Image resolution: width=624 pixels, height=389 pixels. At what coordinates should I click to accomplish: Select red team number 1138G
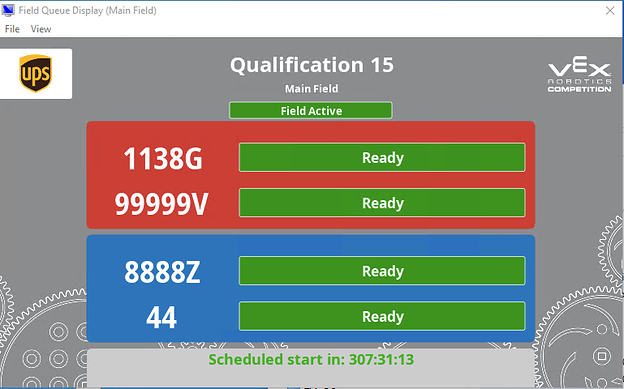pos(163,159)
